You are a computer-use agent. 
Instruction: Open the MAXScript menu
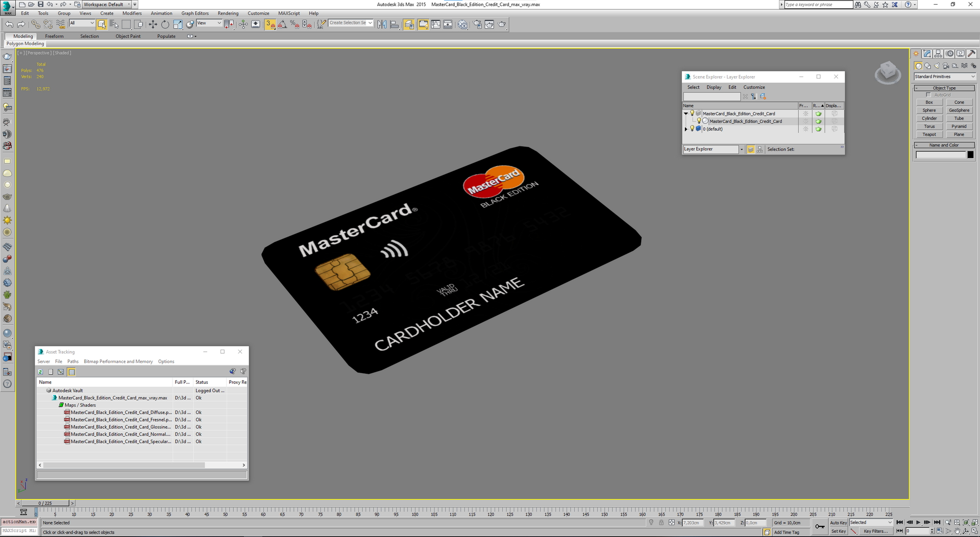click(289, 13)
